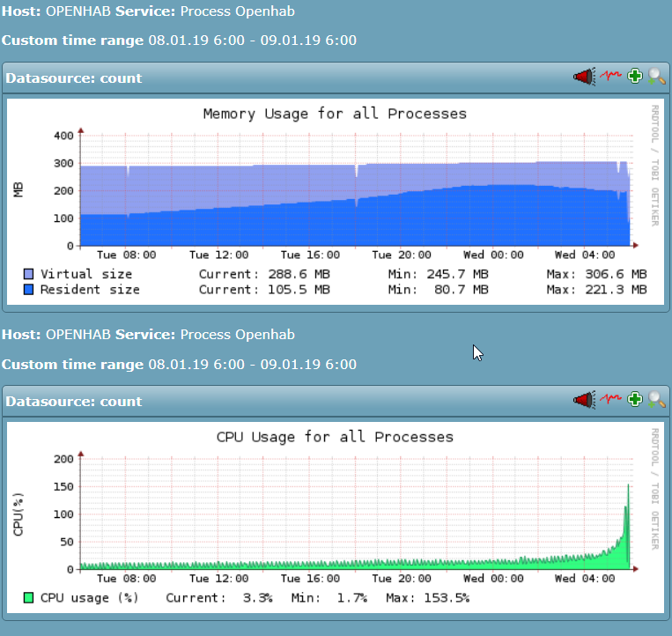Click the red alarm horn icon in CPU Usage panel header
The height and width of the screenshot is (636, 672).
pos(584,400)
